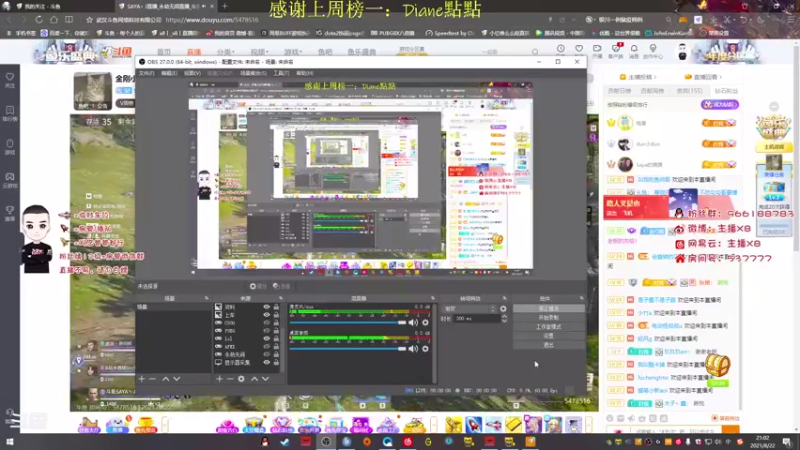
Task: Undock the Audio Mixer panel via header icon
Action: coord(433,298)
